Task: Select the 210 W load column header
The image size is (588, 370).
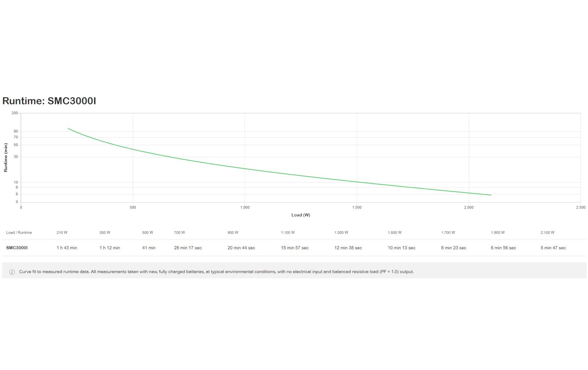Action: pyautogui.click(x=62, y=233)
